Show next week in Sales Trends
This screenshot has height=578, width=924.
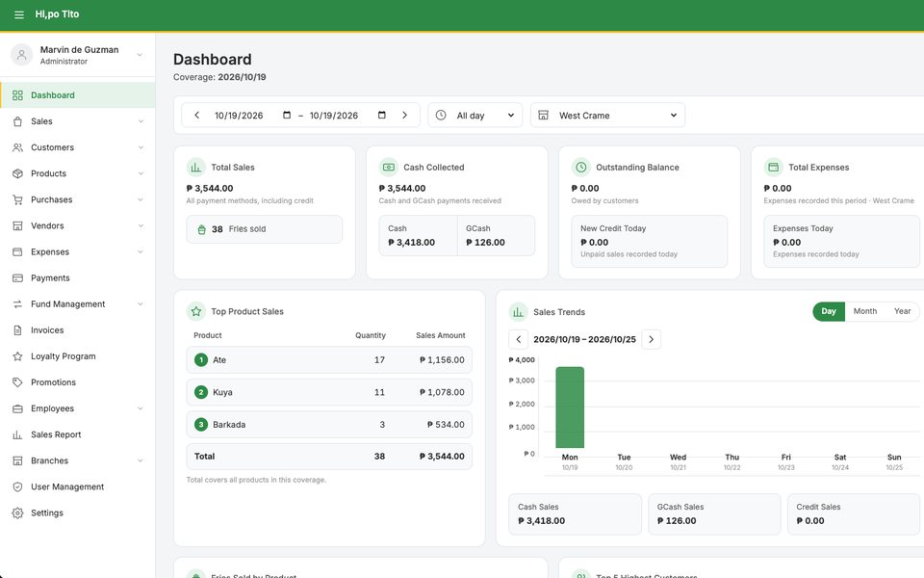pos(652,339)
